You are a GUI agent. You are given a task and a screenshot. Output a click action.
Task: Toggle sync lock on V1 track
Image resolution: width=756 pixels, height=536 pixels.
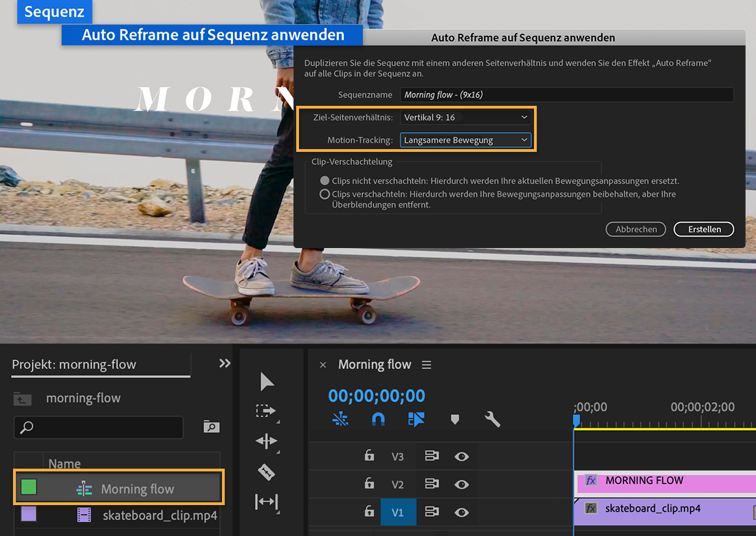[x=432, y=511]
